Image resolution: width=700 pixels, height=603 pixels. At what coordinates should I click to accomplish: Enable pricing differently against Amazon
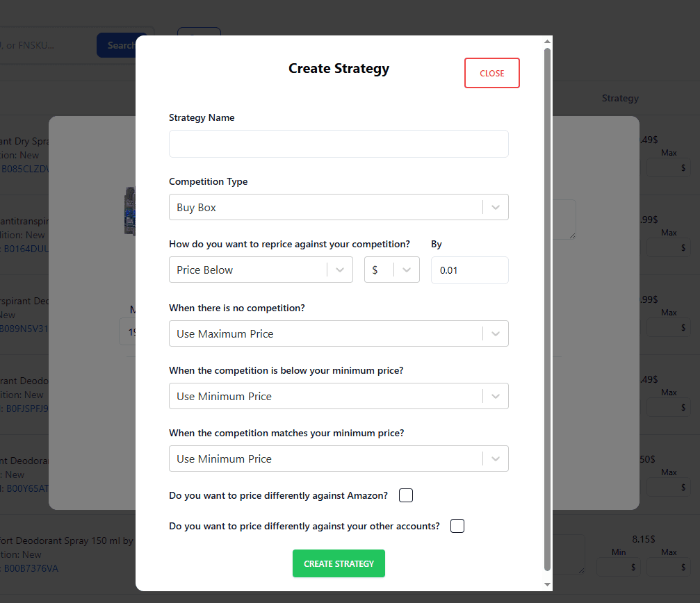(x=405, y=495)
